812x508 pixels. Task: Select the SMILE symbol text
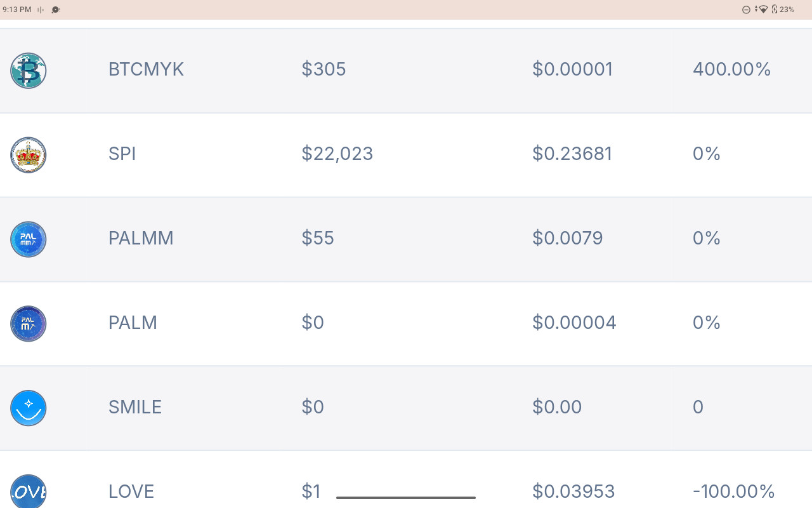click(x=135, y=407)
